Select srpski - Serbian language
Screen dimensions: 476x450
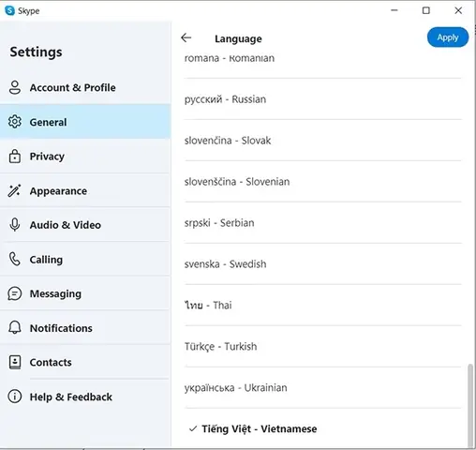point(323,223)
